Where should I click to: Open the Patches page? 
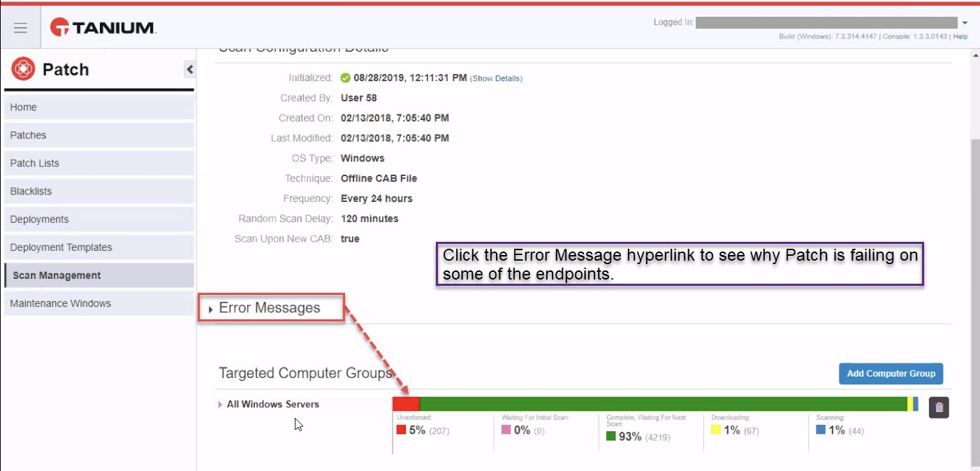(98, 135)
